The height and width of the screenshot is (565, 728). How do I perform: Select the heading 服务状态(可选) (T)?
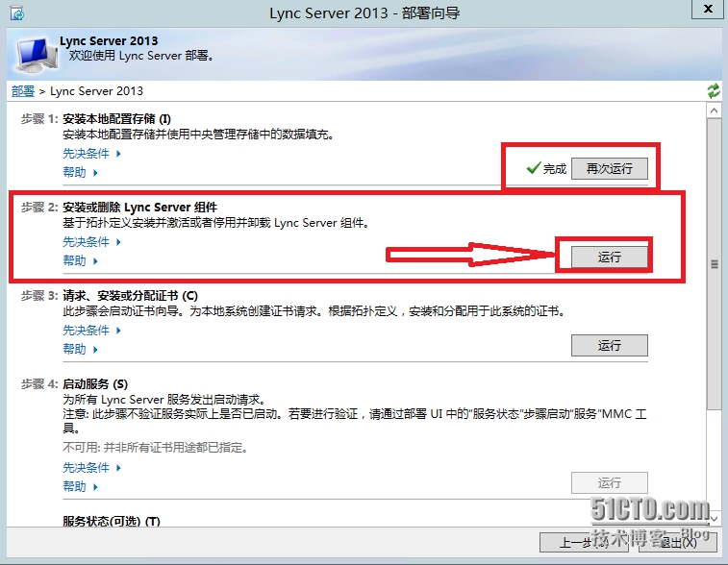click(x=112, y=521)
